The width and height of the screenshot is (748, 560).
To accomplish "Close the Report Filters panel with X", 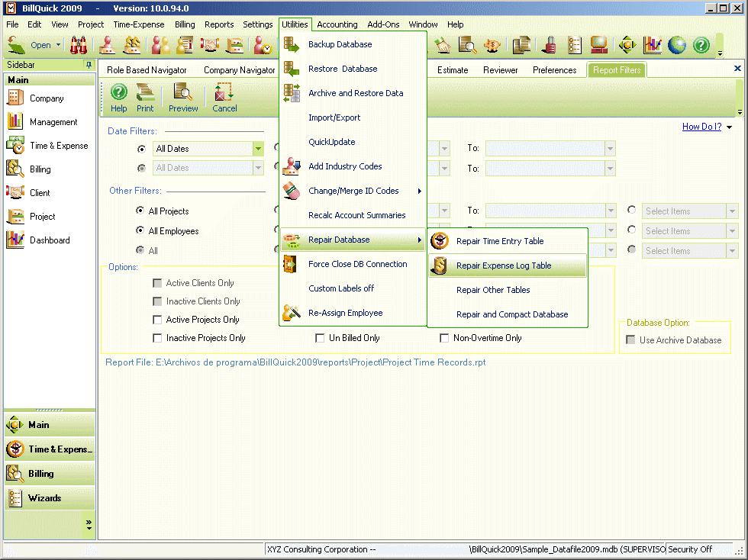I will (x=737, y=68).
